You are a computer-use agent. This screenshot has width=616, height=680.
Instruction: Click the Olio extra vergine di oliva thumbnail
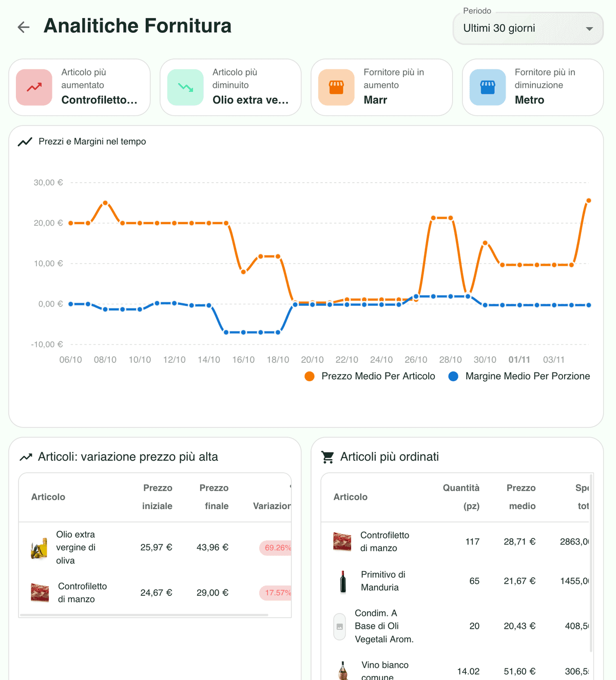tap(39, 548)
